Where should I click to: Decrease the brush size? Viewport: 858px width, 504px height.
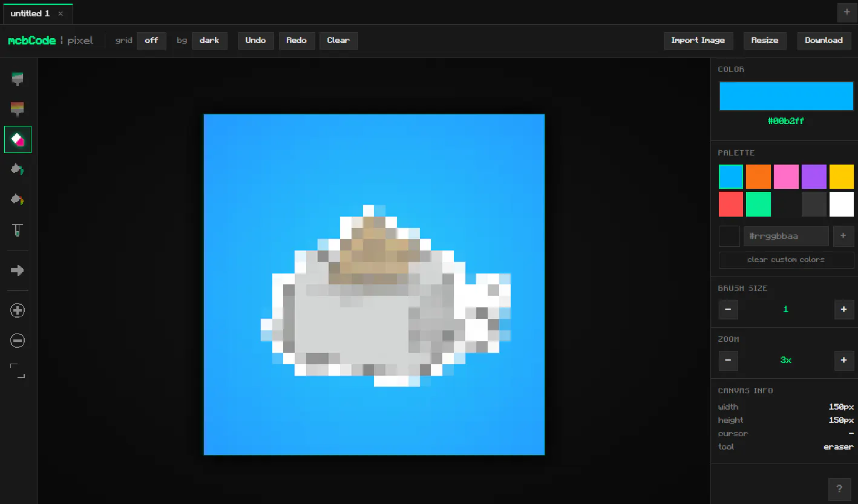point(728,309)
